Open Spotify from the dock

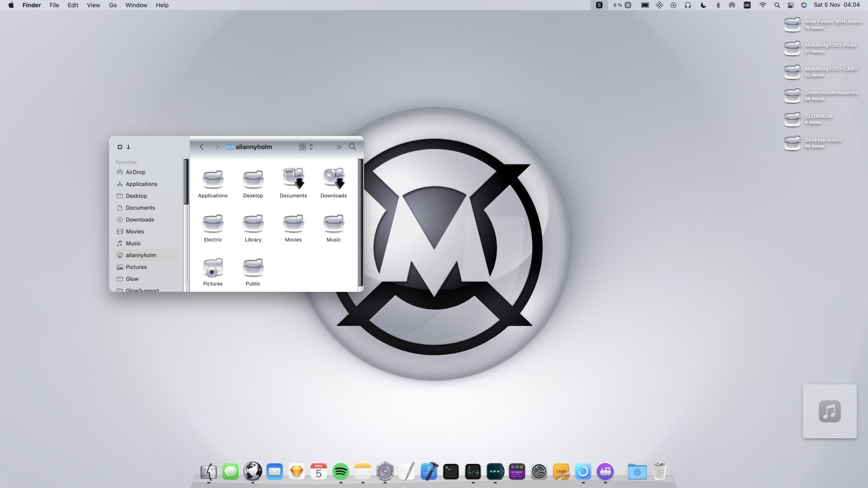[341, 472]
